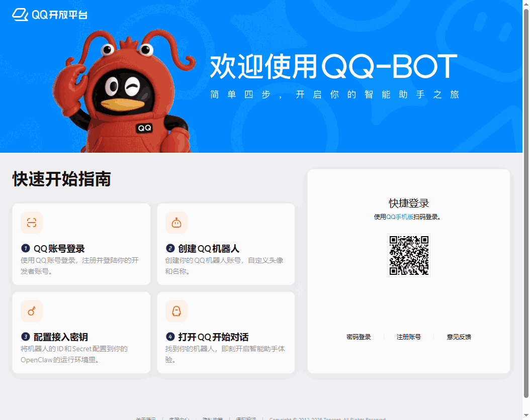530x420 pixels.
Task: Select the 打开QQ开始对话 step card
Action: [x=226, y=332]
